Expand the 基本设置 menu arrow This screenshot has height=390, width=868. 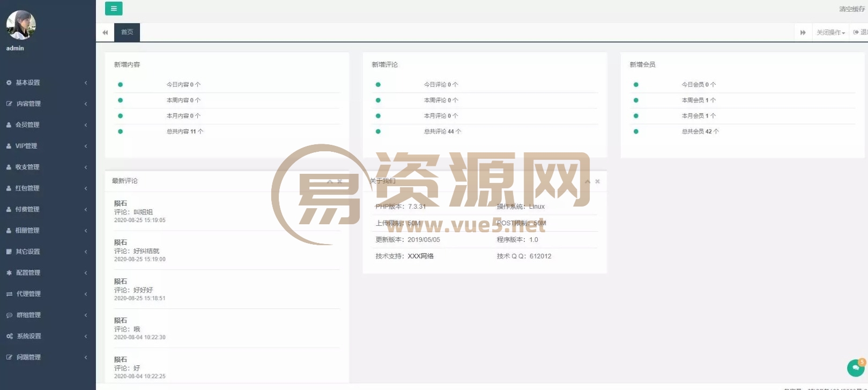(86, 83)
